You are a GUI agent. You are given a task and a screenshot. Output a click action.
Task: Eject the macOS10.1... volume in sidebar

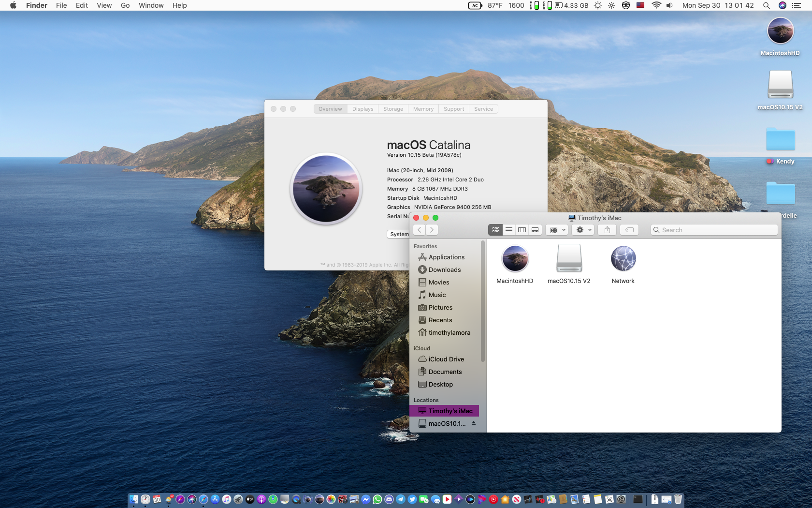(474, 423)
